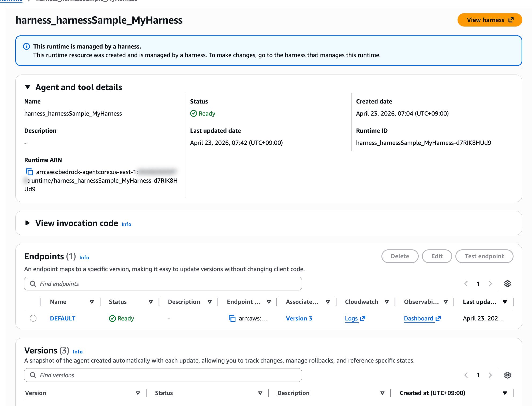Open Versions table settings gear
This screenshot has height=406, width=532.
coord(507,375)
